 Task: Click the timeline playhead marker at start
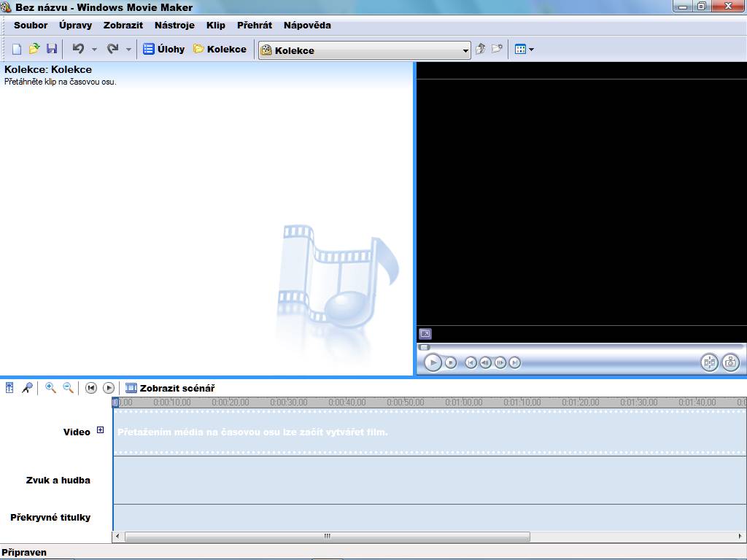pos(115,402)
